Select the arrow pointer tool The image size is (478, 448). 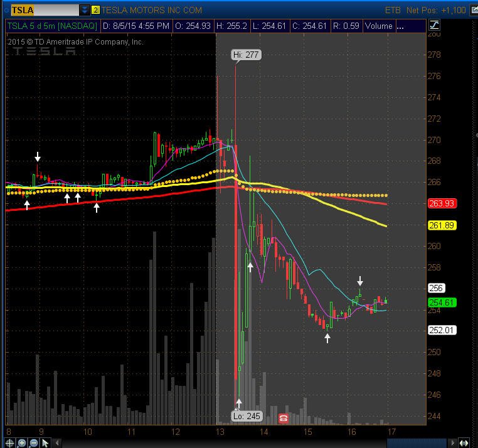click(45, 443)
